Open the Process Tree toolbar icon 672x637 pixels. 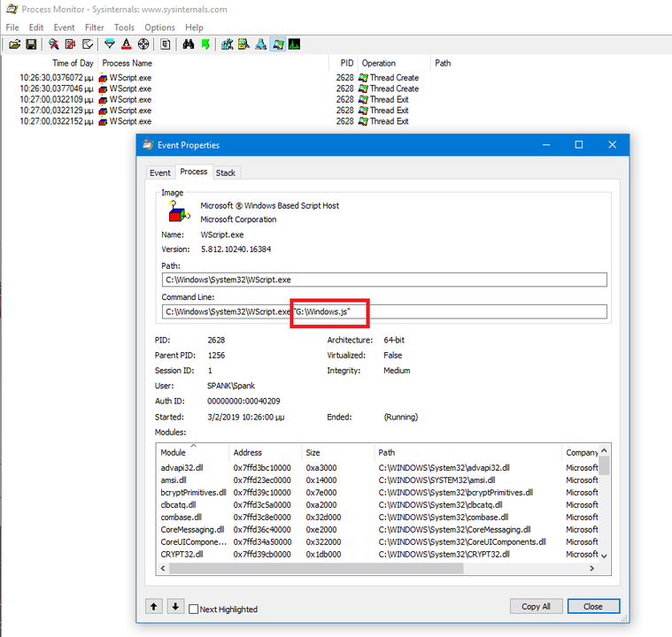point(166,44)
